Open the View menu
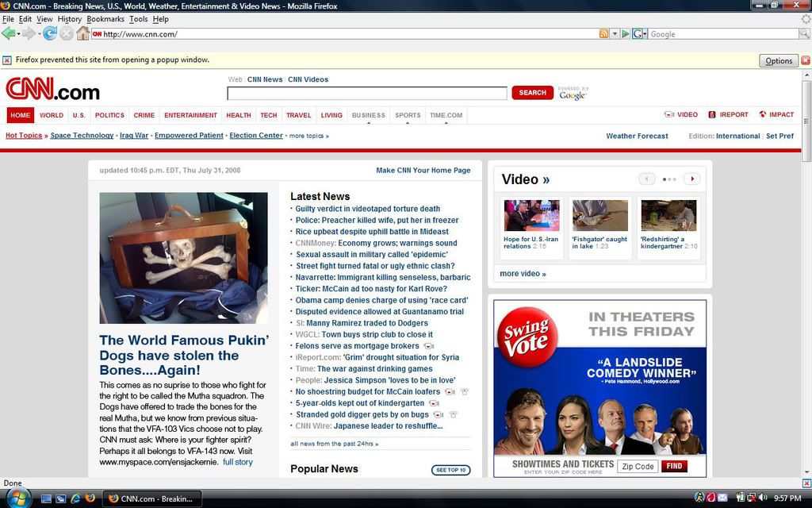The width and height of the screenshot is (812, 508). pos(44,19)
